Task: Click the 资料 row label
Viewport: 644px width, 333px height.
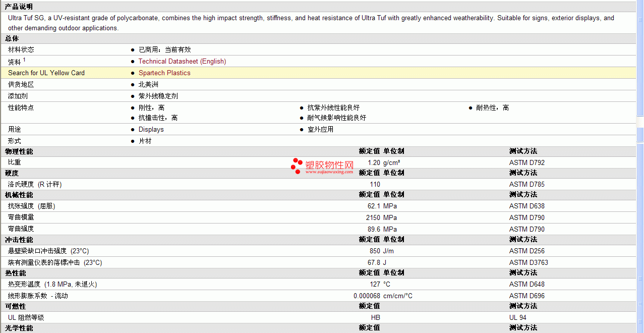Action: pos(15,62)
